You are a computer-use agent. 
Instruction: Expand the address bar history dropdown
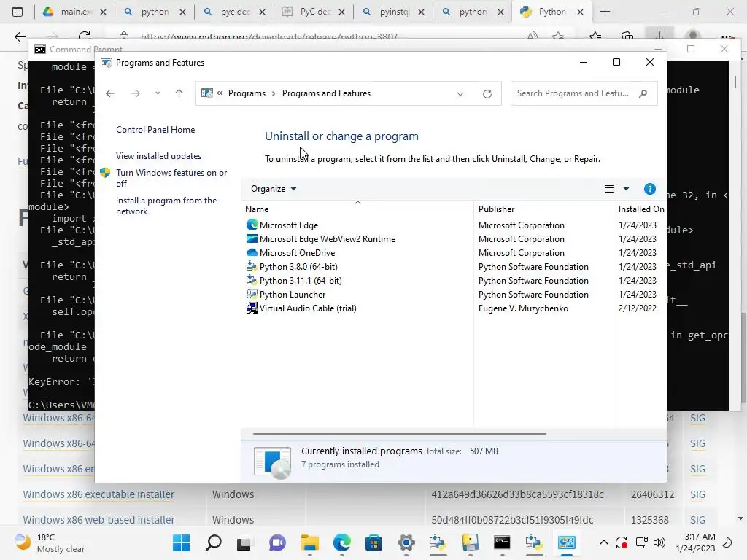click(460, 94)
